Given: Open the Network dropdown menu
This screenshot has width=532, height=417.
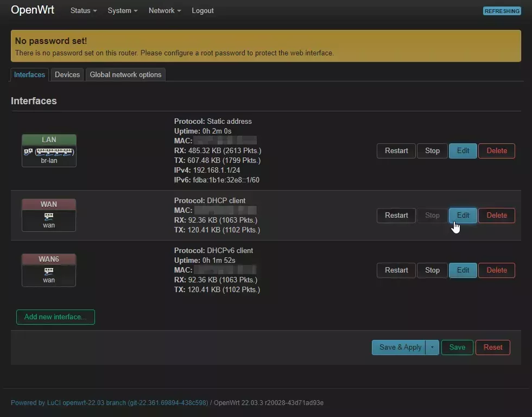Looking at the screenshot, I should point(164,10).
